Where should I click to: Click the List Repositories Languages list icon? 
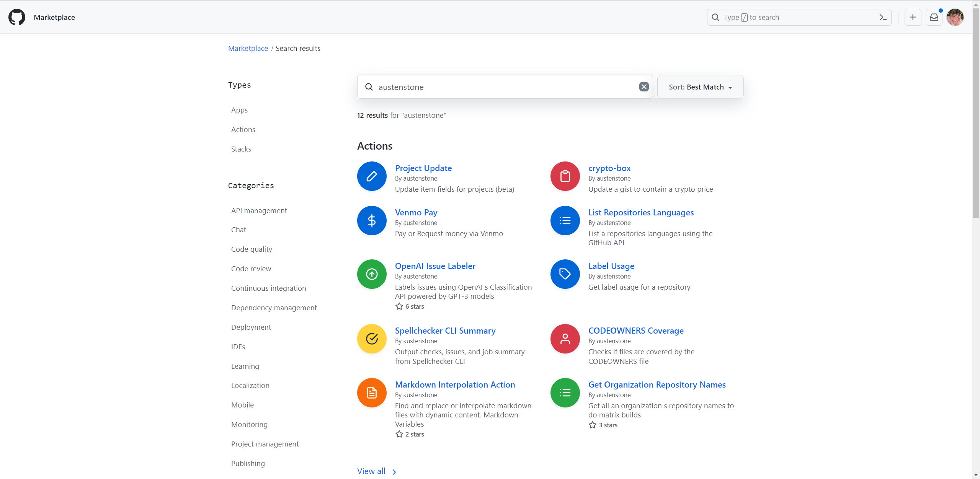[x=565, y=220]
